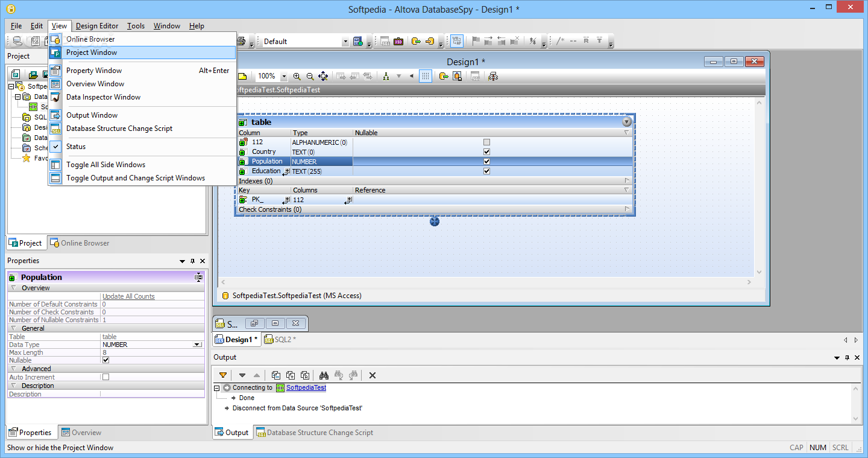Screen dimensions: 868x458
Task: Click the data source server icon beside Default
Action: tap(357, 41)
